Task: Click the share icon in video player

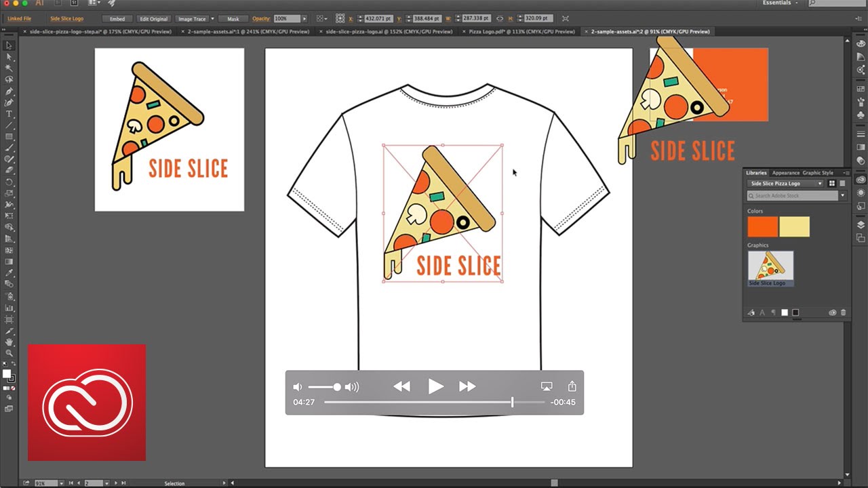Action: pos(572,386)
